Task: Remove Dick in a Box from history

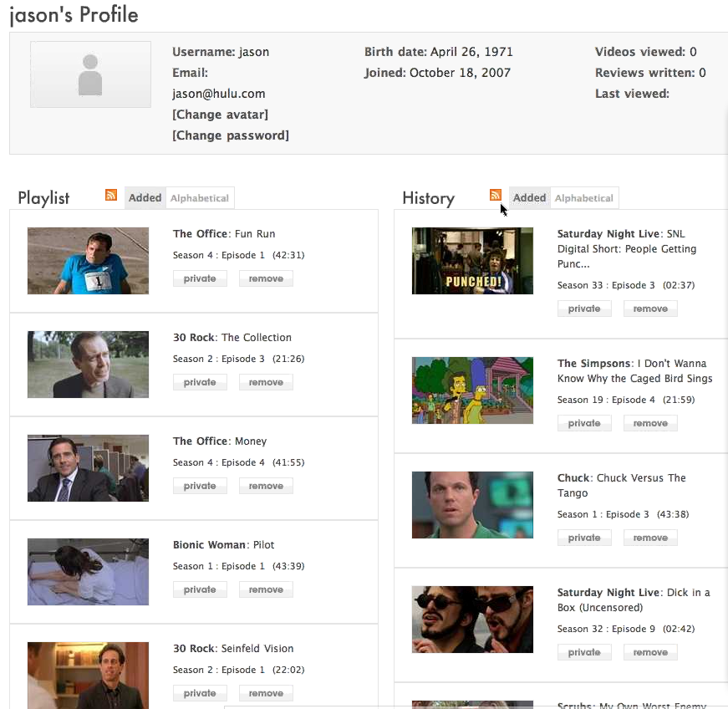Action: click(650, 652)
